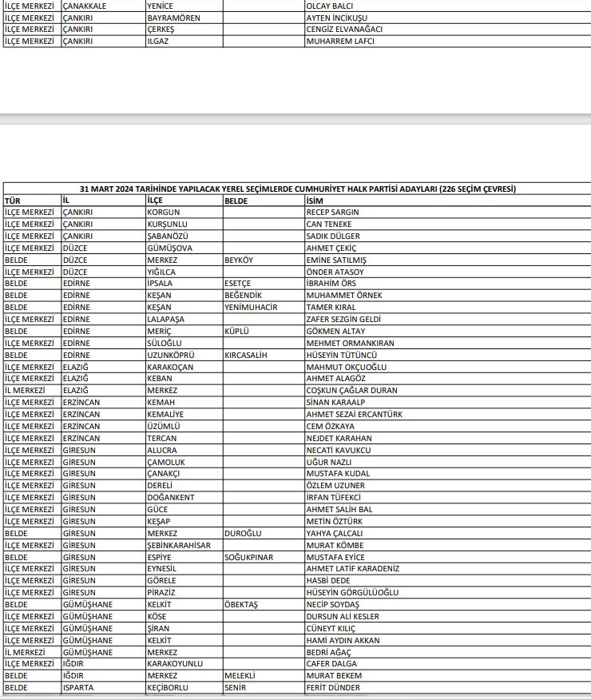Click the town cell MELEKLİ

click(240, 676)
